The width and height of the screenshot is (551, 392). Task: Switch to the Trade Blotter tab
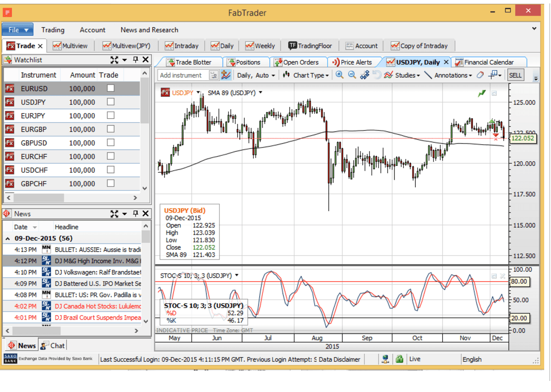189,62
